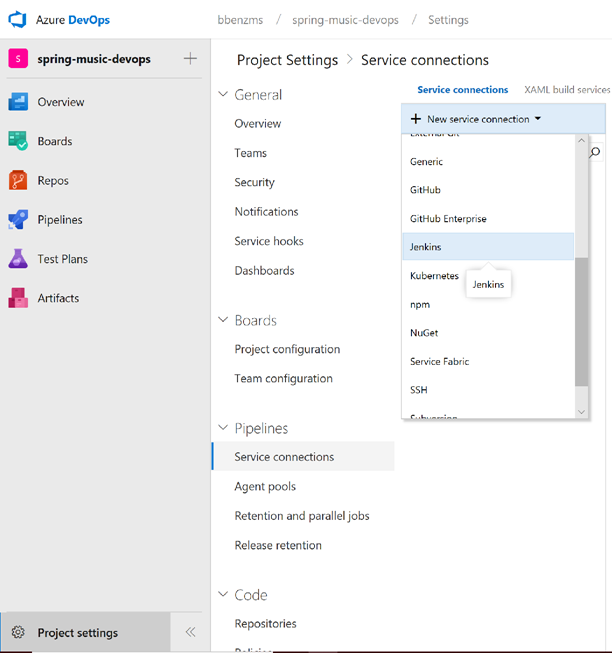612x653 pixels.
Task: Select NuGet connection type
Action: pos(488,333)
